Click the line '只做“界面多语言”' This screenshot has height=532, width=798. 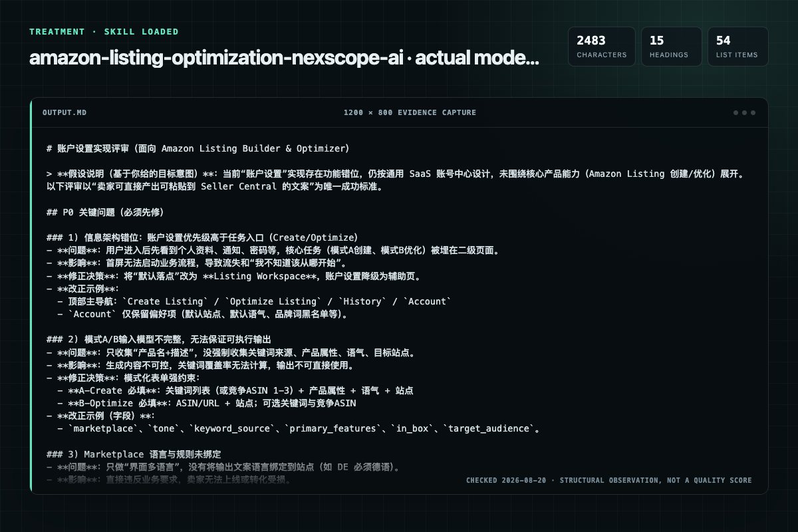(x=223, y=467)
